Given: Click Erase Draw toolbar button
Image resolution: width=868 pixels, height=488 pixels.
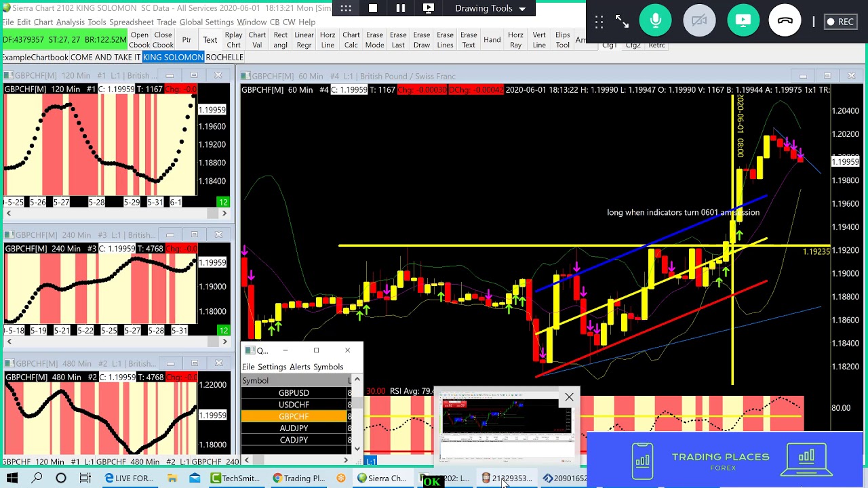Looking at the screenshot, I should tap(422, 40).
